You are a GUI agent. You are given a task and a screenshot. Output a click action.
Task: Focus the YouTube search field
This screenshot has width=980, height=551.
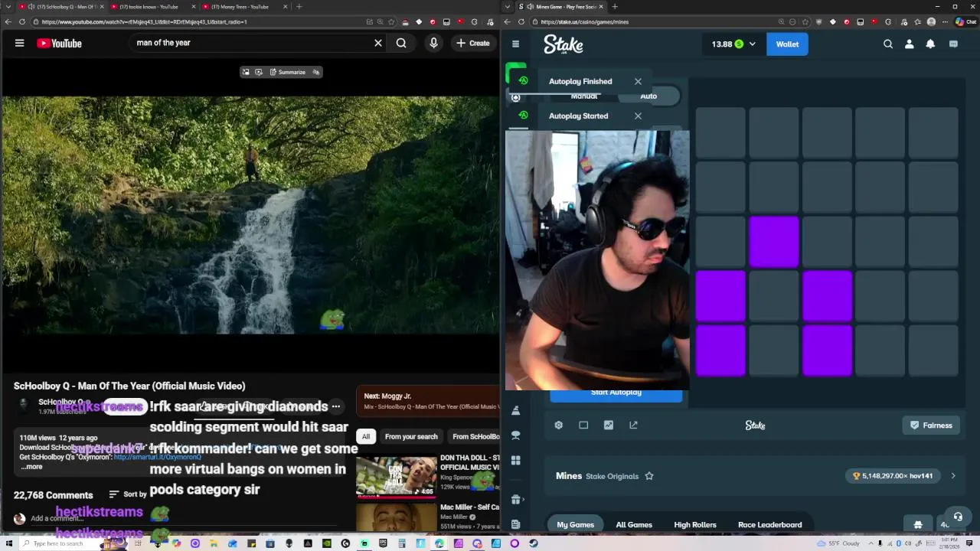251,43
